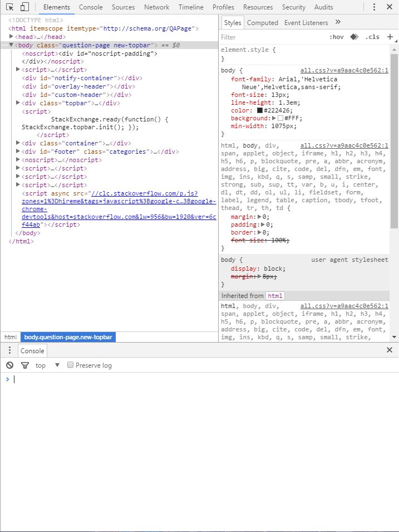399x532 pixels.
Task: Enable the Preserve log checkbox
Action: [x=70, y=365]
